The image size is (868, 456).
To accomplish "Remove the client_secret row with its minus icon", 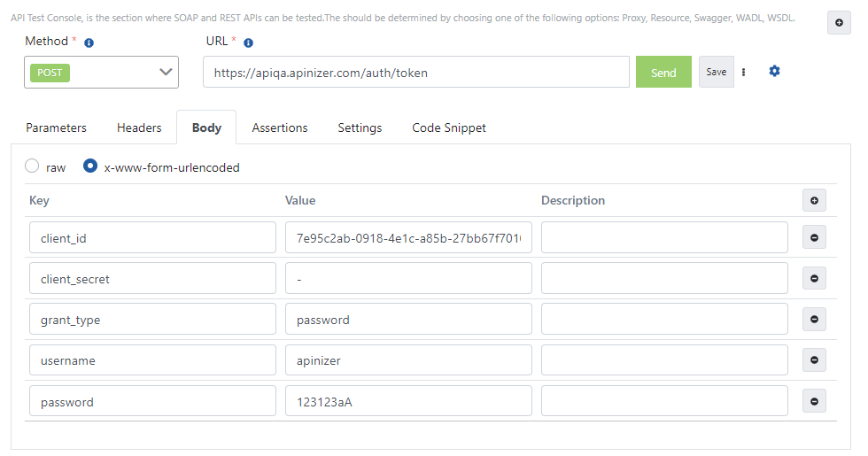I will tap(814, 279).
